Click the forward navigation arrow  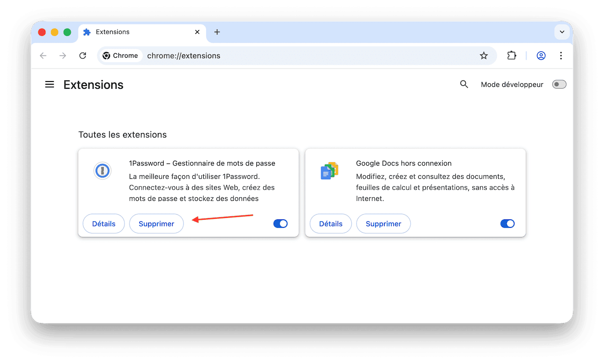[x=63, y=55]
